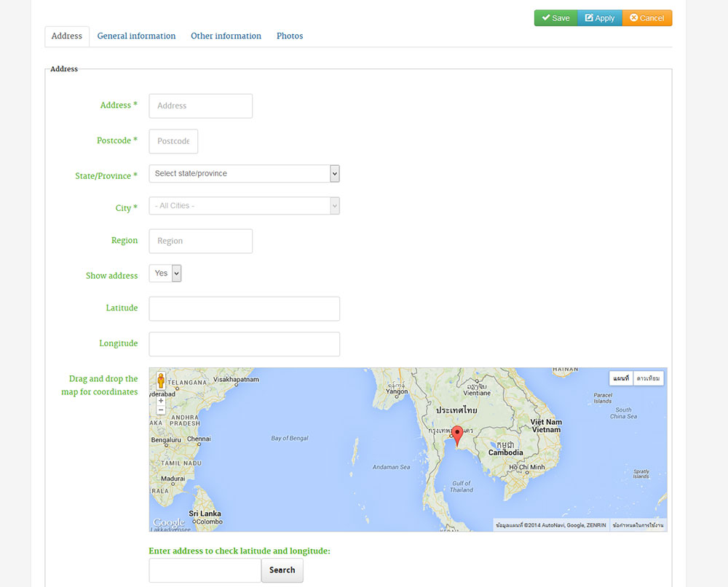This screenshot has height=587, width=728.
Task: Click the Cambodia label on map
Action: (506, 452)
